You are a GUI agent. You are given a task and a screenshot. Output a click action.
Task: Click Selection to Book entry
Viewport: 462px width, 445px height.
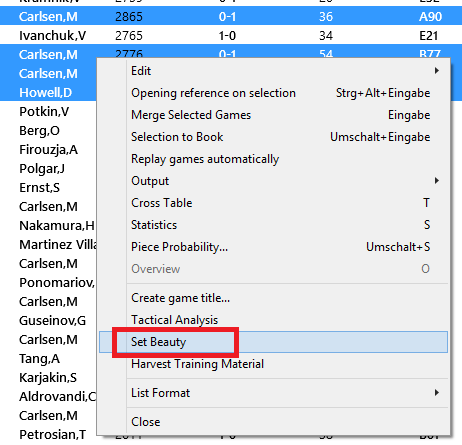pyautogui.click(x=273, y=137)
